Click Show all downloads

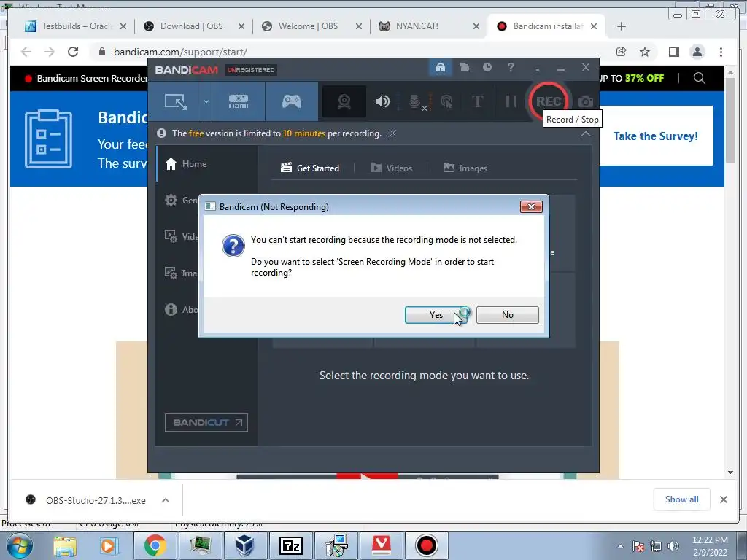(x=682, y=499)
